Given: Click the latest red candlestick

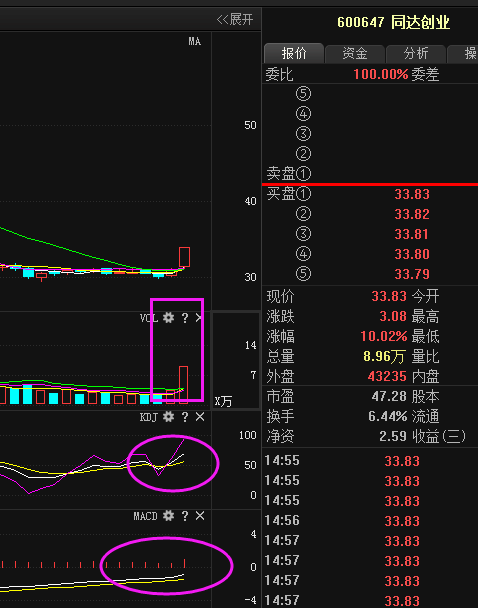Looking at the screenshot, I should click(185, 257).
